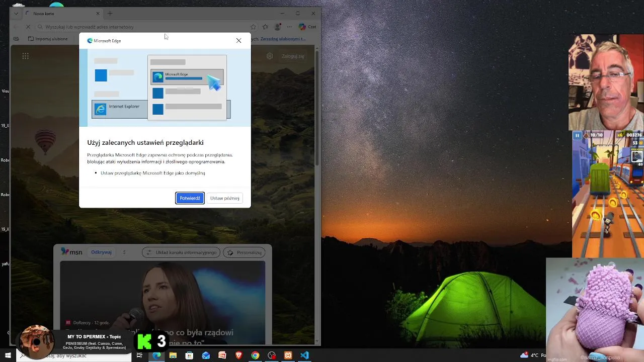Confirm with the Potwierdź button
The image size is (644, 362).
click(x=190, y=198)
